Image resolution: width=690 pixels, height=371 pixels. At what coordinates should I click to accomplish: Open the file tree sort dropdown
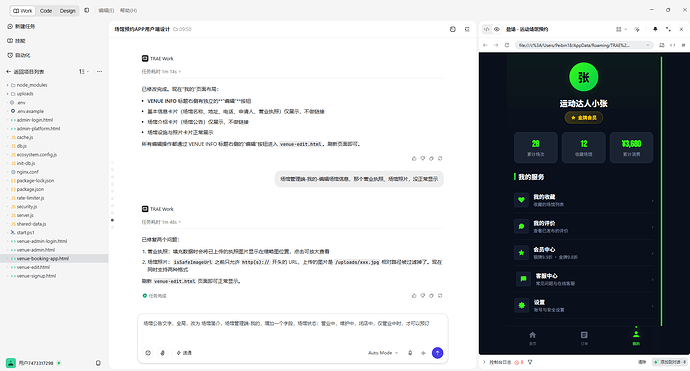84,71
